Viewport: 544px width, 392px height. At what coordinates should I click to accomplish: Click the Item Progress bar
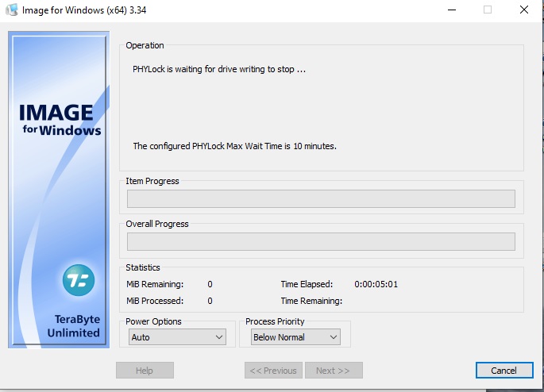coord(321,198)
